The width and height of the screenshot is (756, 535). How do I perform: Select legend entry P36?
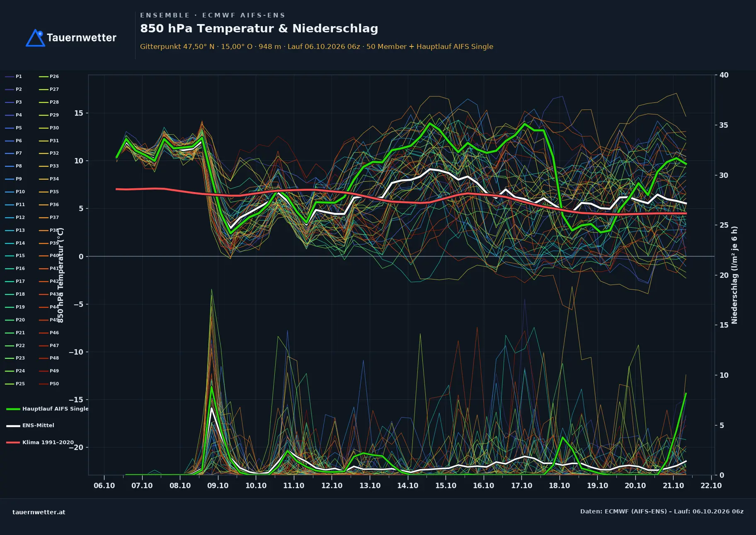point(49,204)
